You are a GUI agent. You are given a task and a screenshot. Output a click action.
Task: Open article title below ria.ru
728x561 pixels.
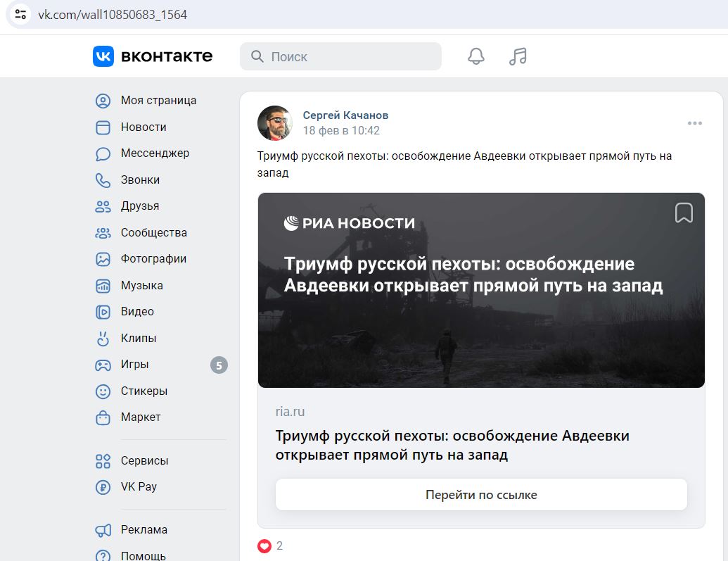pos(452,446)
